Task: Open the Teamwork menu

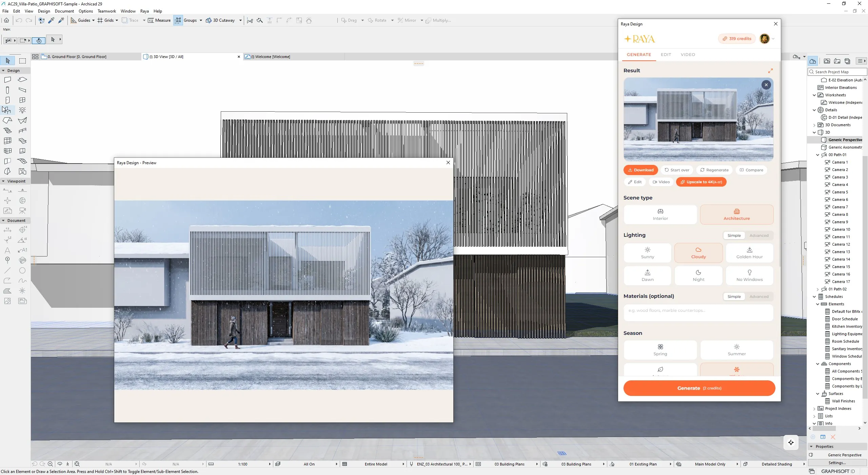Action: pyautogui.click(x=107, y=11)
